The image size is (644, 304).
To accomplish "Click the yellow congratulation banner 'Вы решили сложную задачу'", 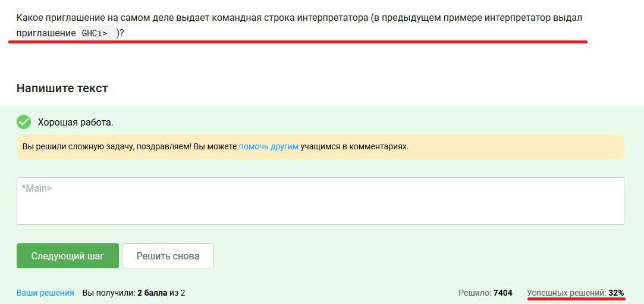I will tap(321, 147).
